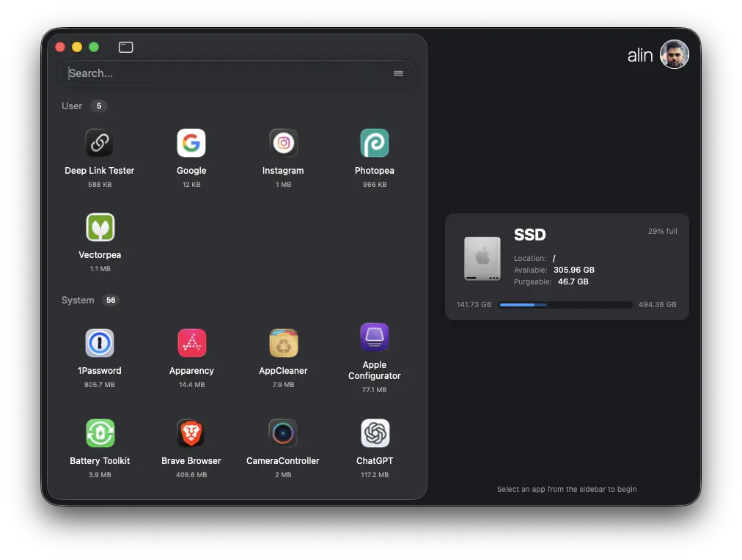
Task: Select the Vectorpea app icon
Action: click(100, 228)
